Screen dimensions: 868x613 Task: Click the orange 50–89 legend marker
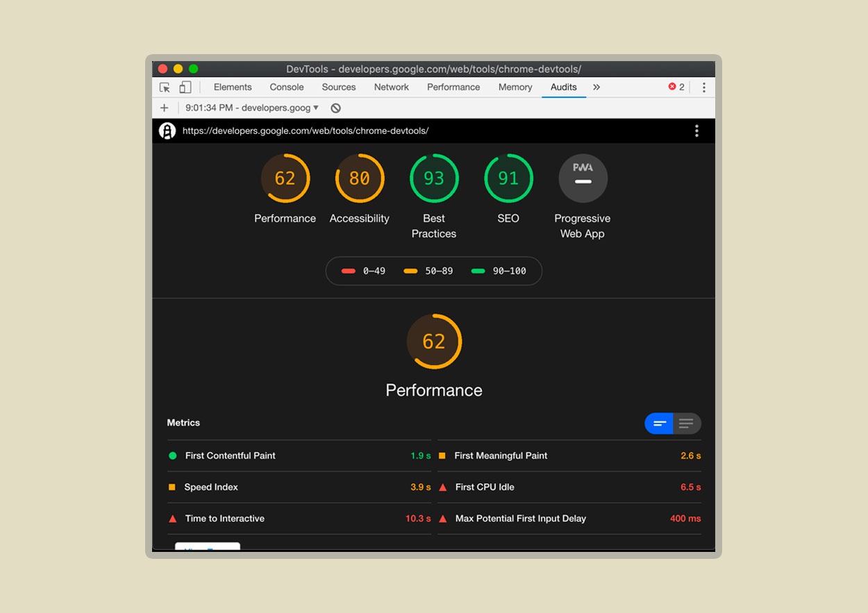point(410,271)
